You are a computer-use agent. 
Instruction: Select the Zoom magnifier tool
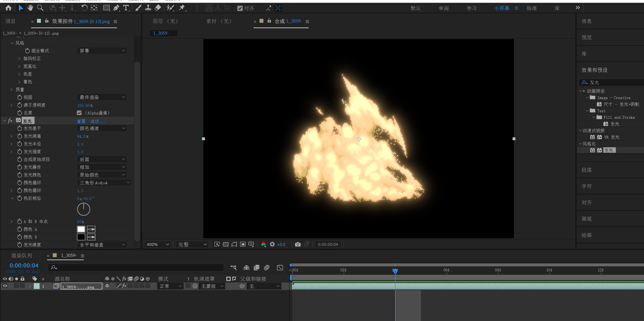tap(40, 8)
